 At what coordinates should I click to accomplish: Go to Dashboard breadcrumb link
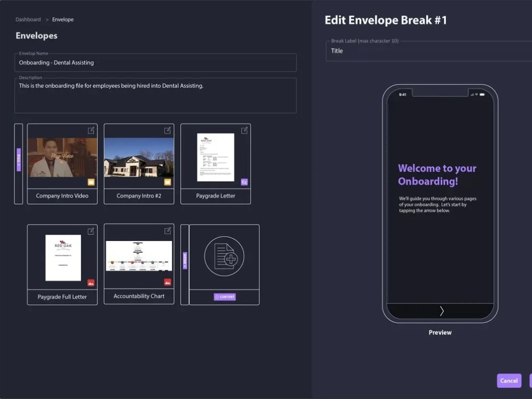(28, 20)
